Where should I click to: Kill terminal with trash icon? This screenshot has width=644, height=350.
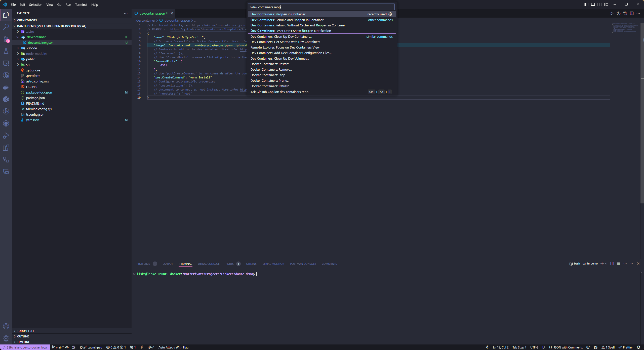619,264
